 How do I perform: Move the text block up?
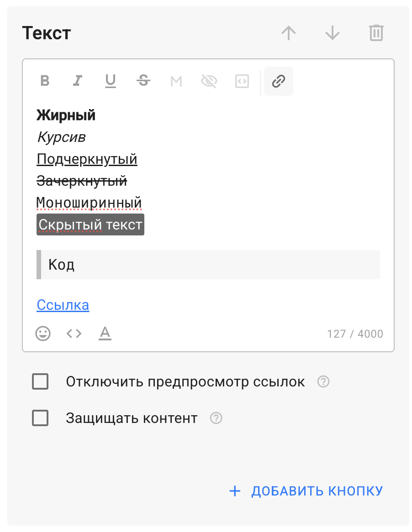pos(289,33)
